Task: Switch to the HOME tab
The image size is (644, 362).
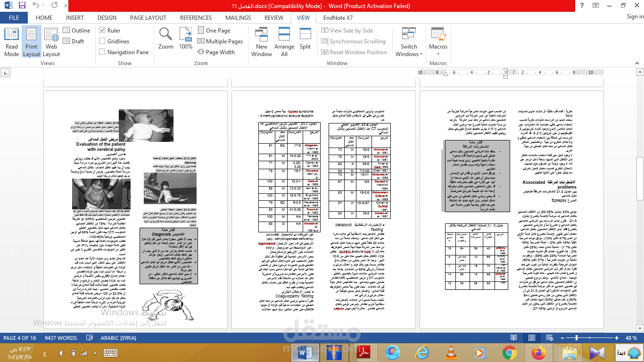Action: [x=44, y=18]
